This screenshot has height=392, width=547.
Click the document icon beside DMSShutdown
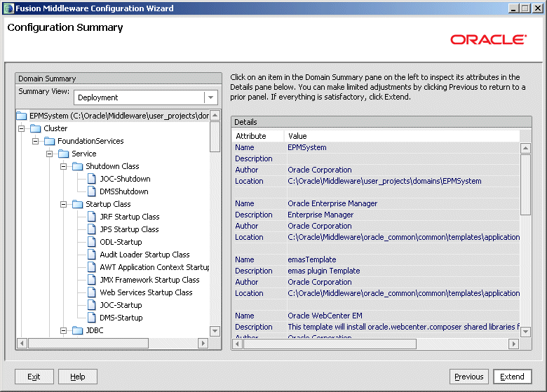pos(92,191)
